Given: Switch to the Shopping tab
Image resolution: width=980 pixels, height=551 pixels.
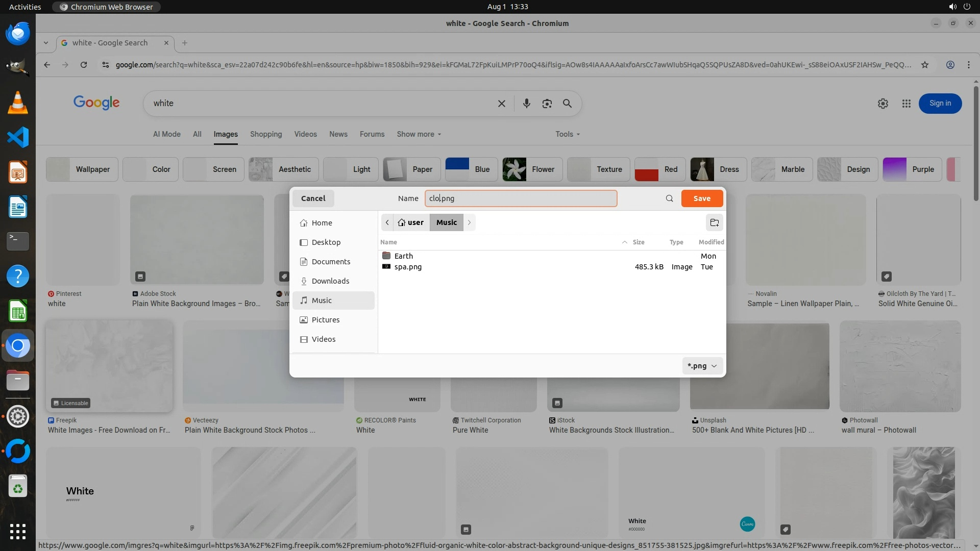Looking at the screenshot, I should (x=265, y=134).
